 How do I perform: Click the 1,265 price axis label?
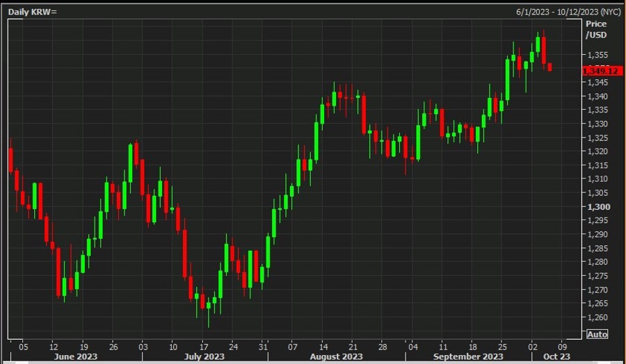(x=597, y=304)
